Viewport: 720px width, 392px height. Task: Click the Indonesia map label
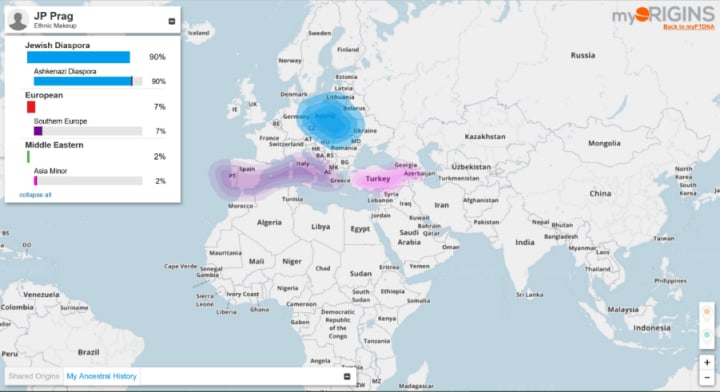652,328
